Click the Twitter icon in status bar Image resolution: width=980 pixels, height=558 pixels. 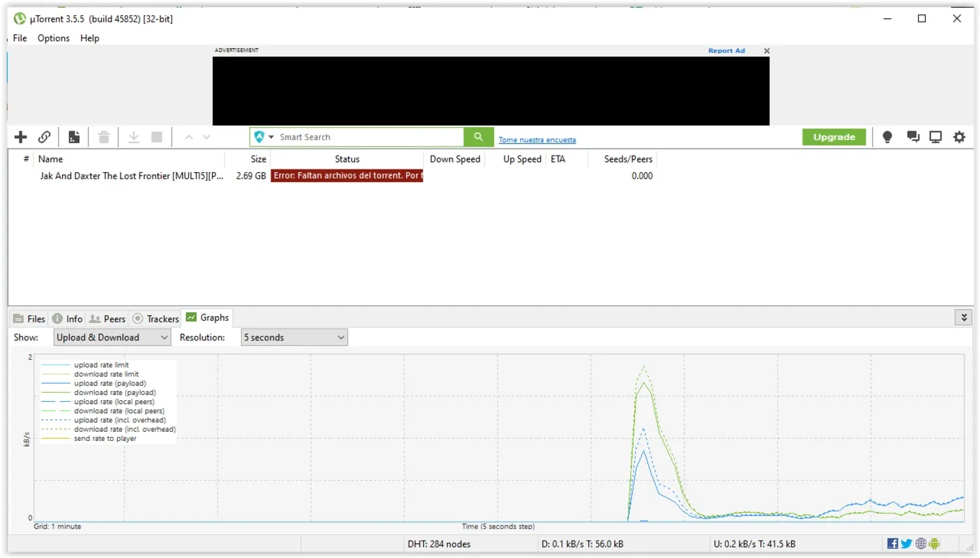coord(906,544)
